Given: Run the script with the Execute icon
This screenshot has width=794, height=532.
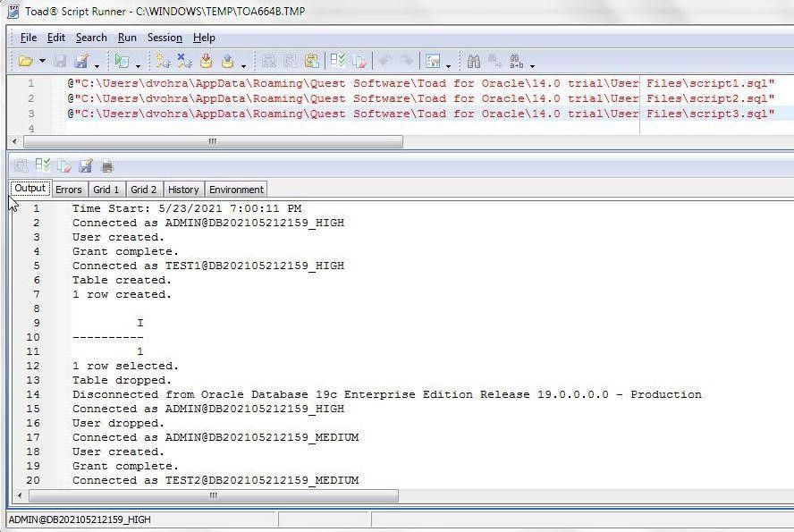Looking at the screenshot, I should coord(122,62).
